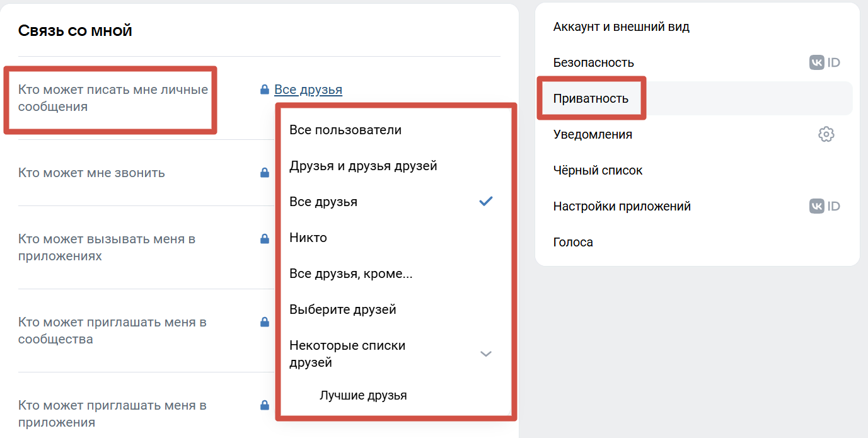Choose the 'Все друзья, кроме...' option

pyautogui.click(x=350, y=274)
